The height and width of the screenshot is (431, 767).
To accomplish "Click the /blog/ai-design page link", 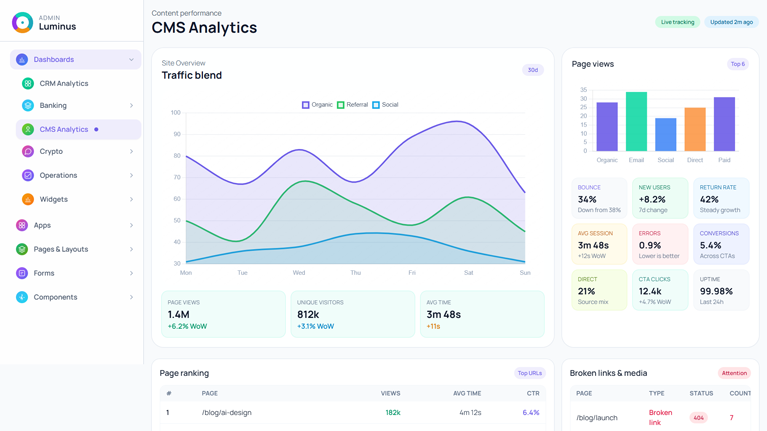I will point(227,413).
